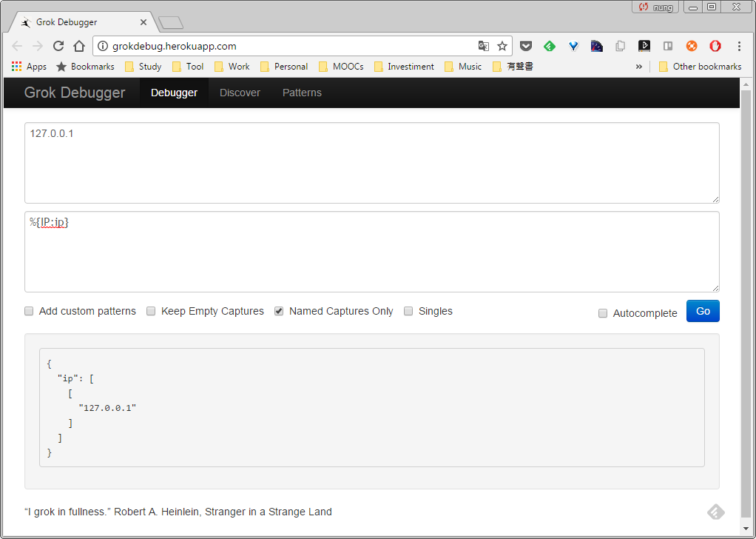Viewport: 756px width, 539px height.
Task: Open the green Feedly extension icon
Action: [x=550, y=47]
